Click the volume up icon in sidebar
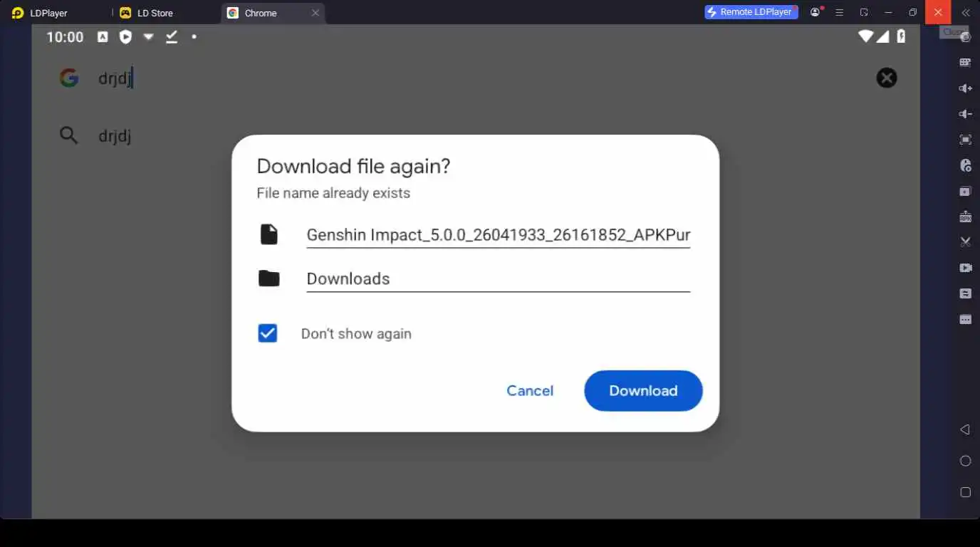The image size is (980, 547). [965, 88]
